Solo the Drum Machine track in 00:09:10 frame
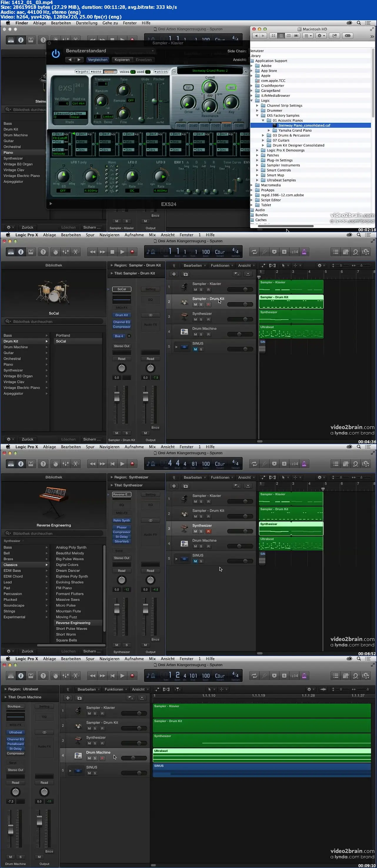Viewport: 377px width, 868px height. tap(95, 758)
